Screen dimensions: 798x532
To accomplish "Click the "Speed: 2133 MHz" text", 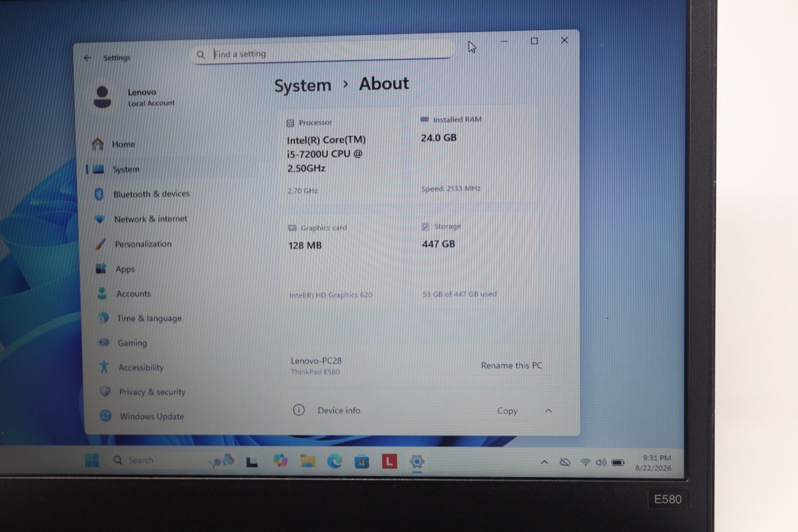I will point(451,189).
